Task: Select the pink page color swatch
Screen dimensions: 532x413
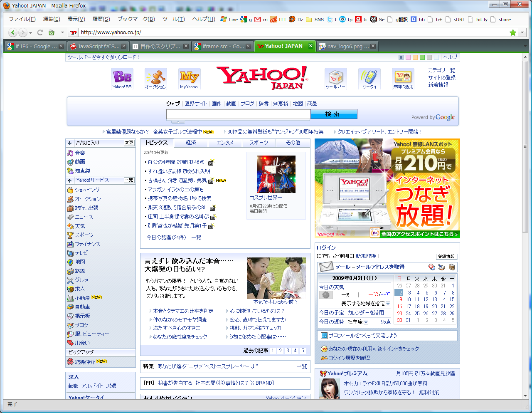Action: click(408, 57)
